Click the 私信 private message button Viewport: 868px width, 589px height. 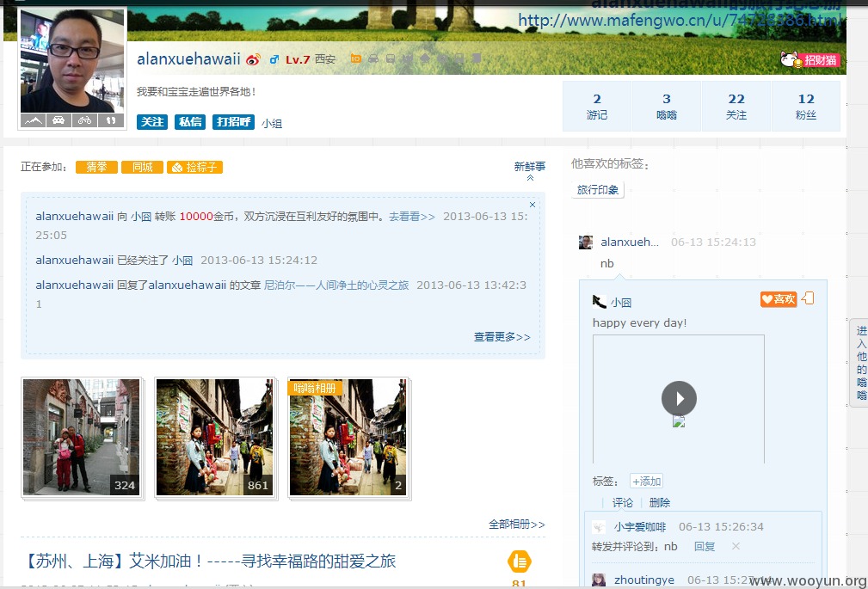coord(190,122)
